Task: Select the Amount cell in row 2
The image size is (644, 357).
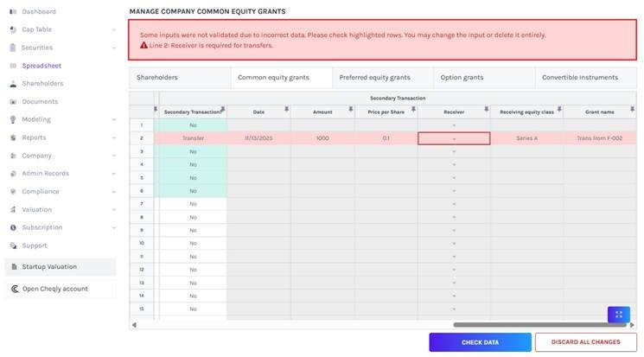Action: click(322, 138)
